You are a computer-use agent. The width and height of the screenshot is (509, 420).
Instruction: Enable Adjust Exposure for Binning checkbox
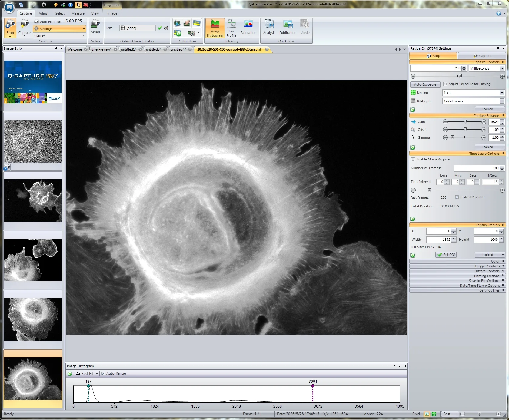[x=445, y=84]
